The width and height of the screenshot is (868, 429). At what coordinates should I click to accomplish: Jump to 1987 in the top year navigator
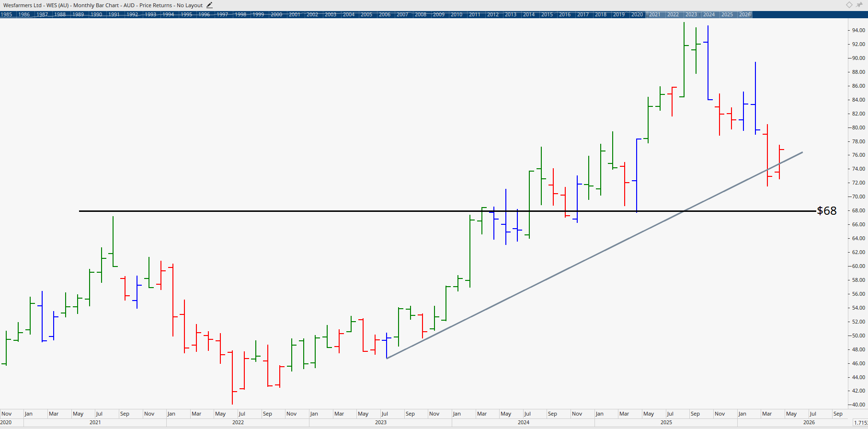point(42,14)
